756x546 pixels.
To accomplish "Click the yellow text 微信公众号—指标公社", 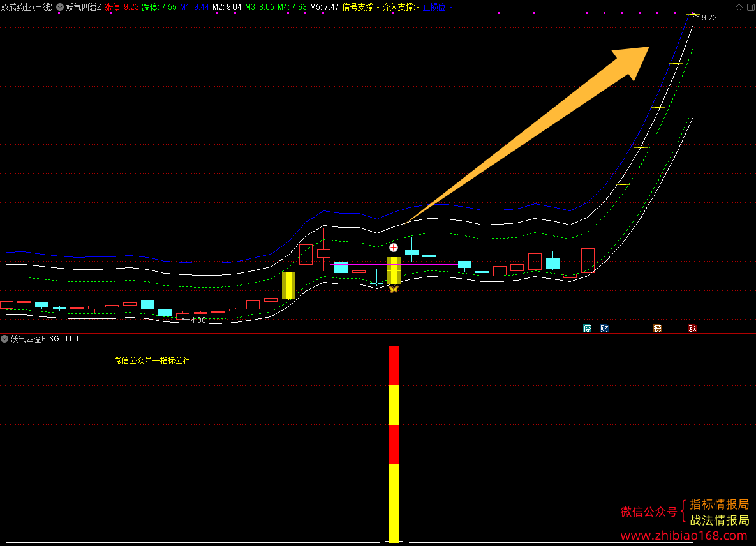I will point(152,360).
